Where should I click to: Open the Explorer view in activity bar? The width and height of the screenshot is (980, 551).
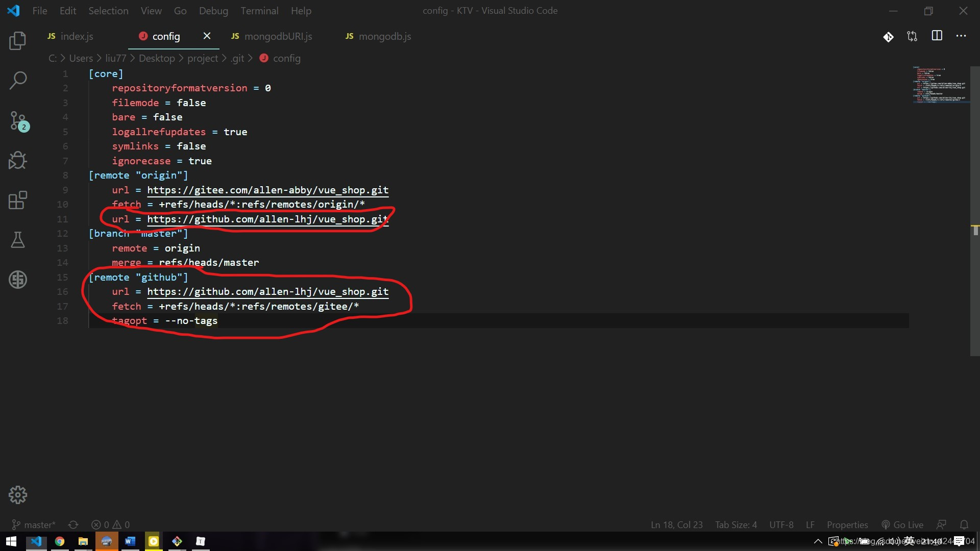tap(18, 41)
